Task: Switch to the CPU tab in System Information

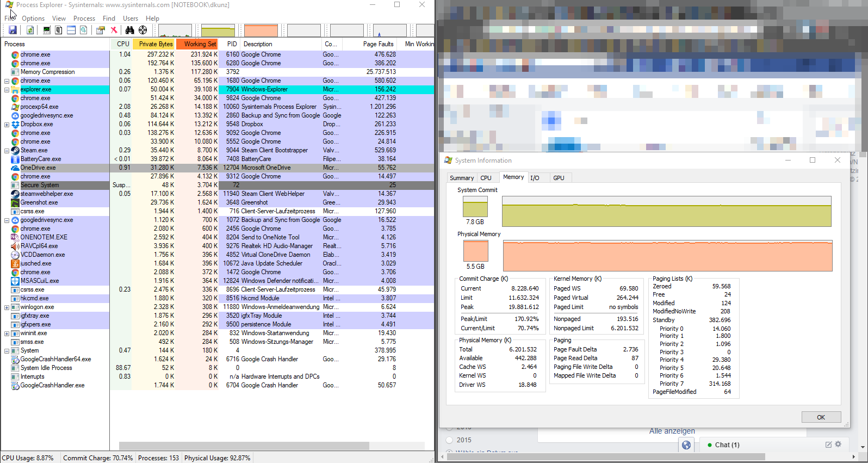Action: tap(486, 178)
